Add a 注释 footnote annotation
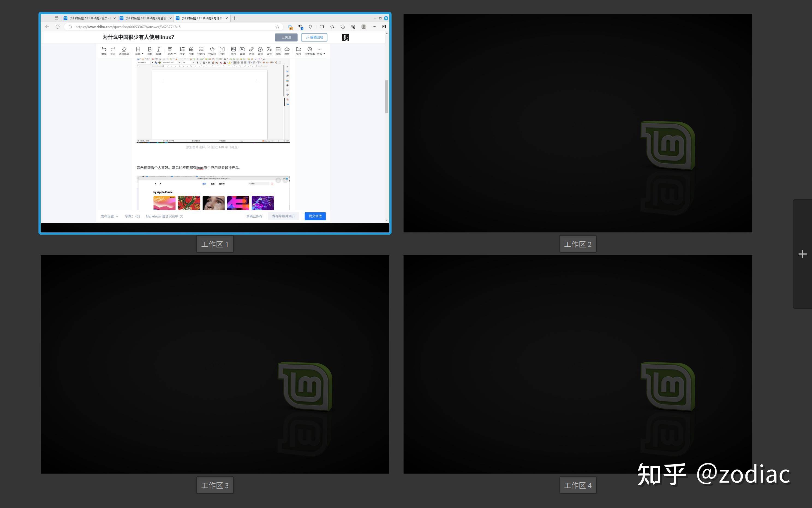 point(222,51)
